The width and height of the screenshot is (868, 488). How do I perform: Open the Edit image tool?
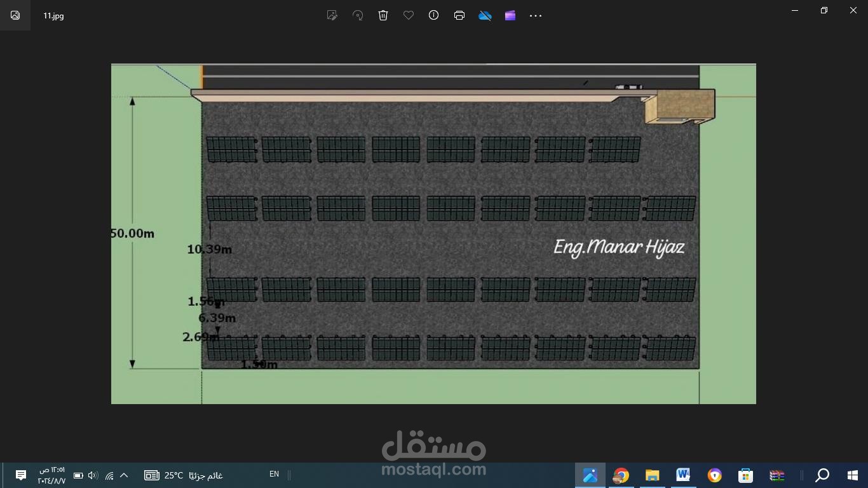[x=332, y=15]
